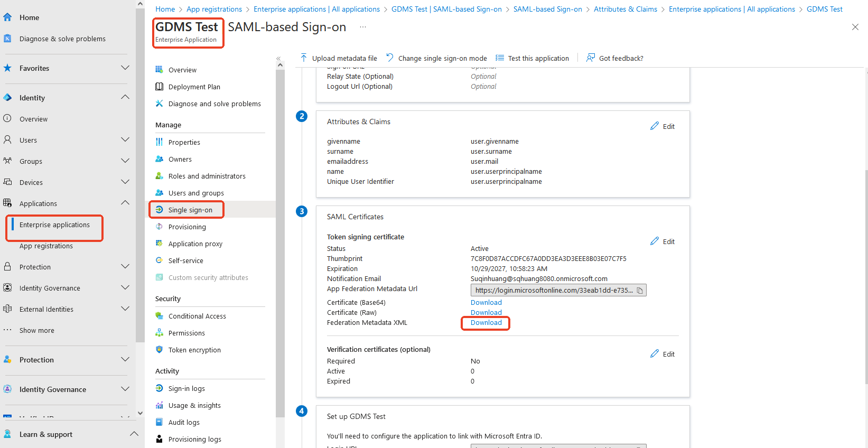Viewport: 868px width, 448px height.
Task: Expand the Users submenu chevron
Action: coord(125,139)
